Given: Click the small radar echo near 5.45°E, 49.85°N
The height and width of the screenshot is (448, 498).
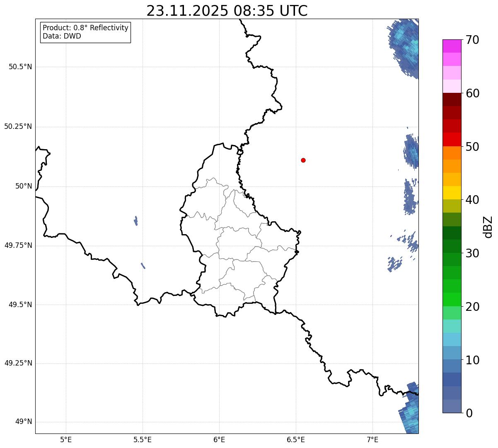Looking at the screenshot, I should [x=136, y=221].
